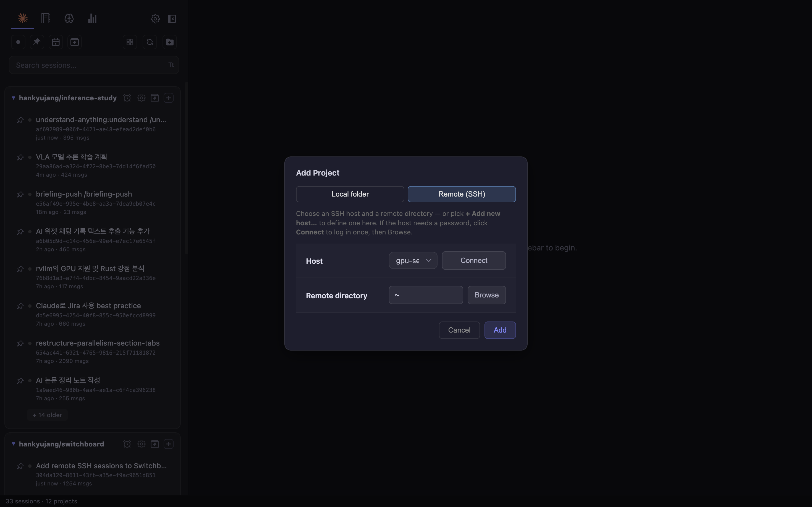Refresh the session list
This screenshot has height=507, width=812.
tap(150, 42)
